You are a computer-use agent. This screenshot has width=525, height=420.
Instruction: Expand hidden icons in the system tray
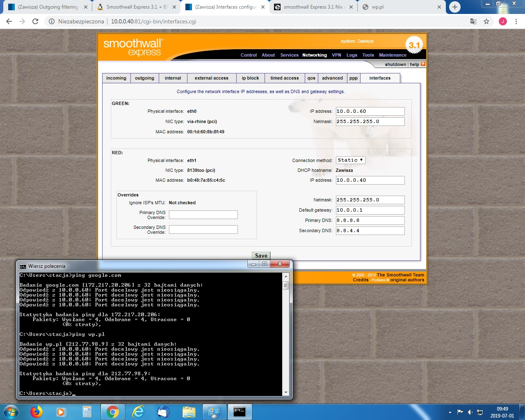coord(450,412)
